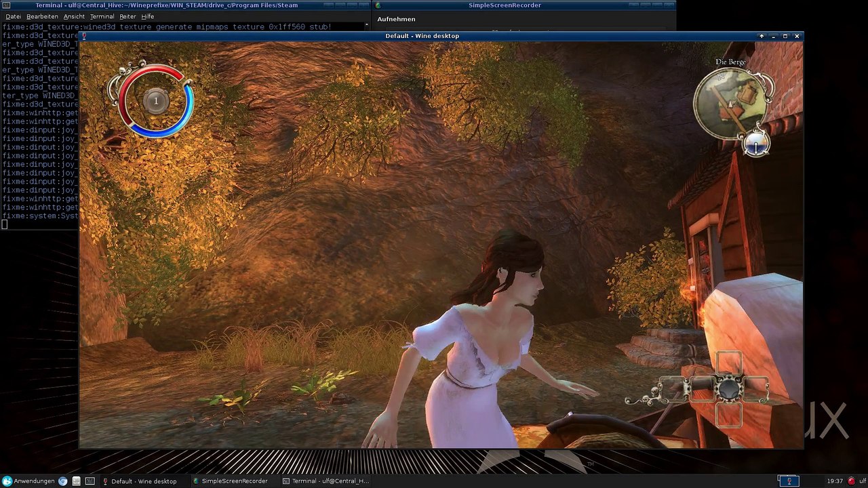Click 'fixme:d3d_texture:wined3d texture generate mipmaps' line

pyautogui.click(x=167, y=27)
